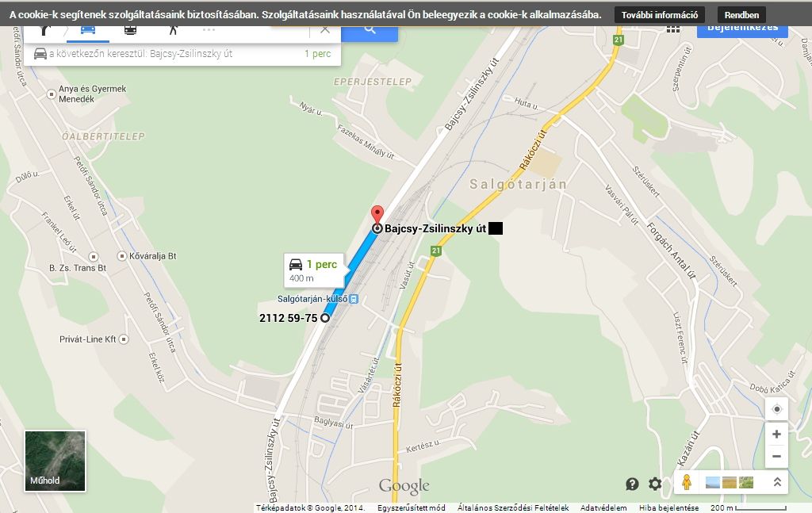Toggle the Műhold satellite view thumbnail
The width and height of the screenshot is (812, 513).
(56, 461)
